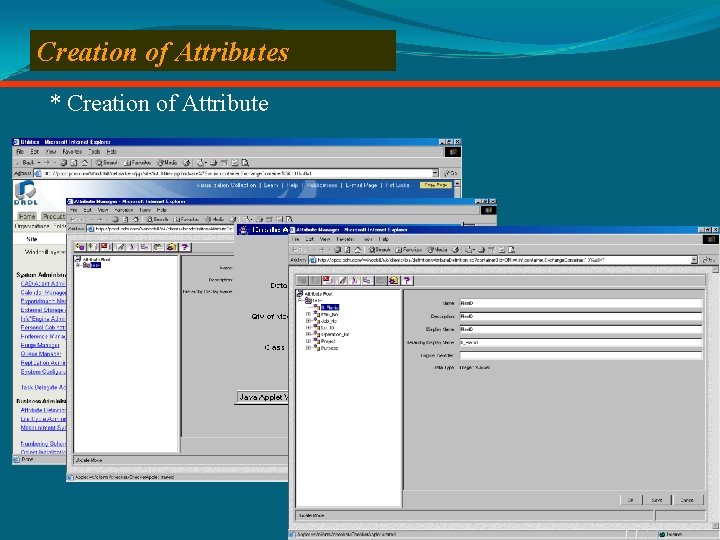Click the Print icon in Utilities window toolbar
The height and width of the screenshot is (540, 720).
click(x=214, y=163)
